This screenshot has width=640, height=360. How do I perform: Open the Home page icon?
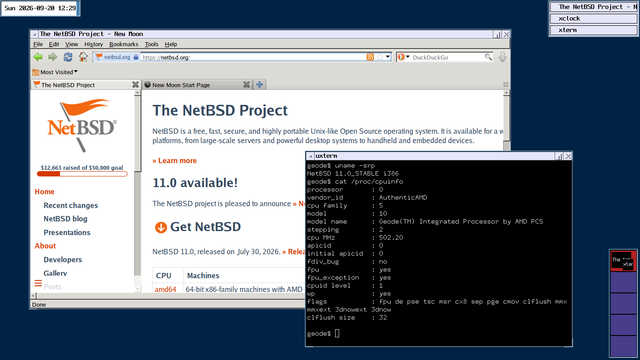(83, 57)
